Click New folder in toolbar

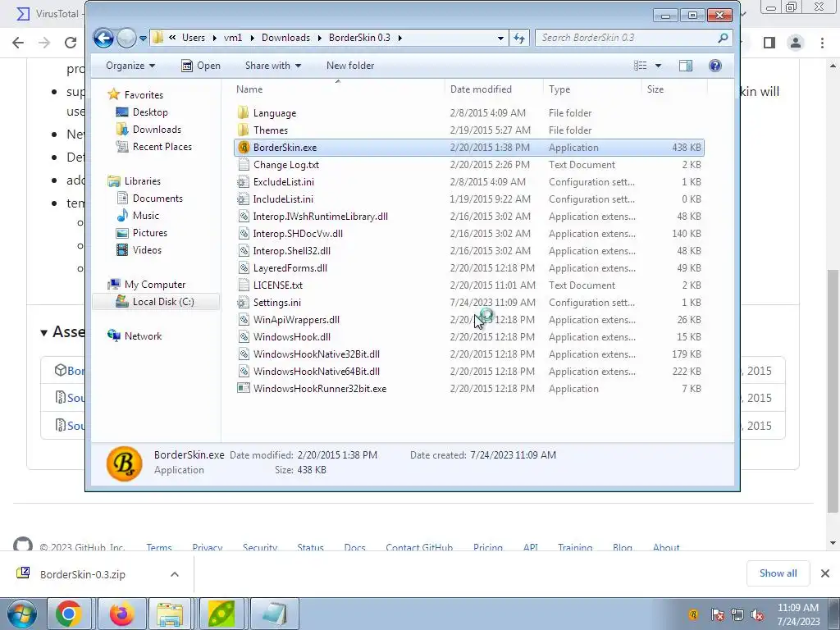[x=350, y=66]
